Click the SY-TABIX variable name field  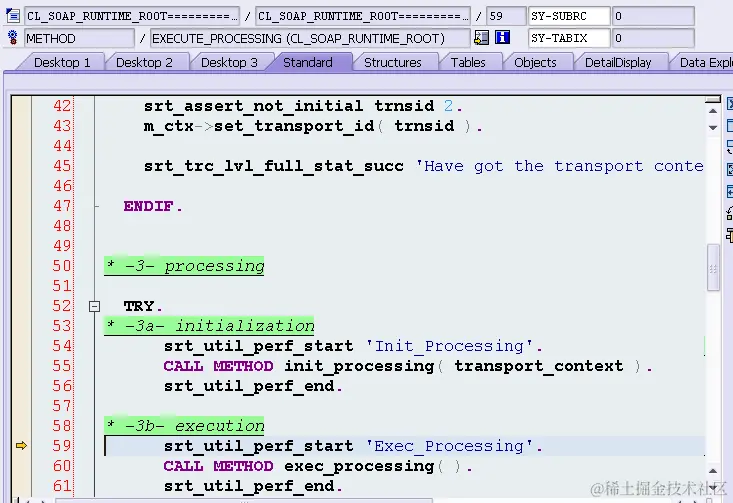tap(569, 38)
